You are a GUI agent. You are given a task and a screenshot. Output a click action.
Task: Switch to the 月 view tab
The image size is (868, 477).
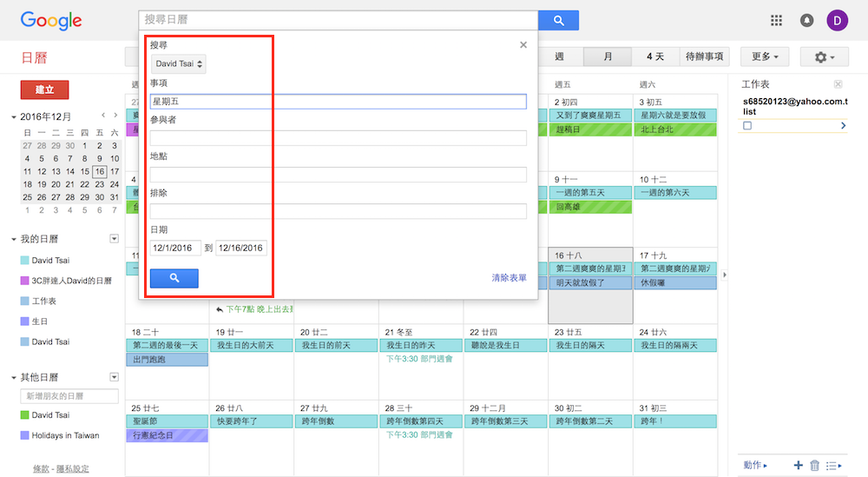pos(608,56)
